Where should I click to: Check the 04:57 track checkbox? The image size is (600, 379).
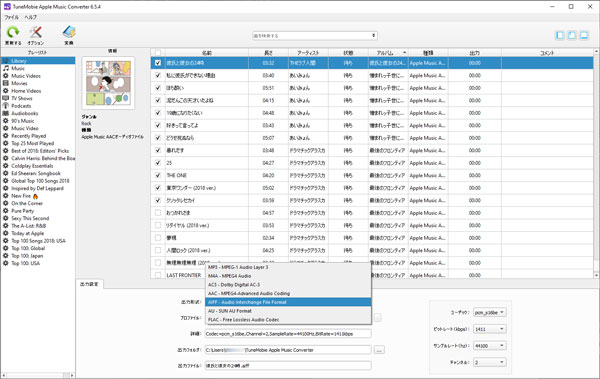coord(158,212)
